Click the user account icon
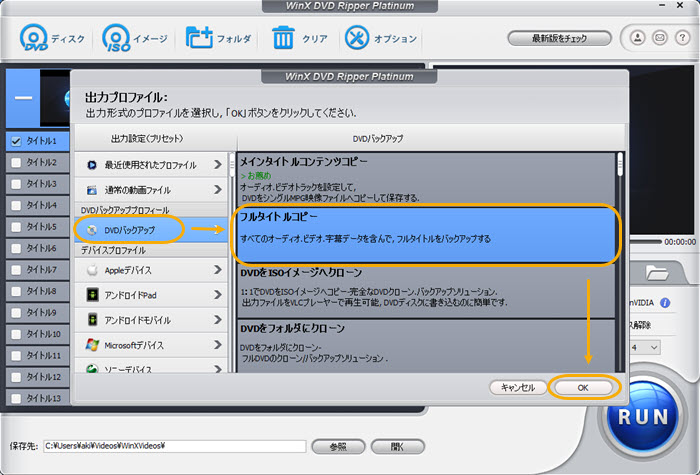The image size is (700, 475). pyautogui.click(x=638, y=38)
